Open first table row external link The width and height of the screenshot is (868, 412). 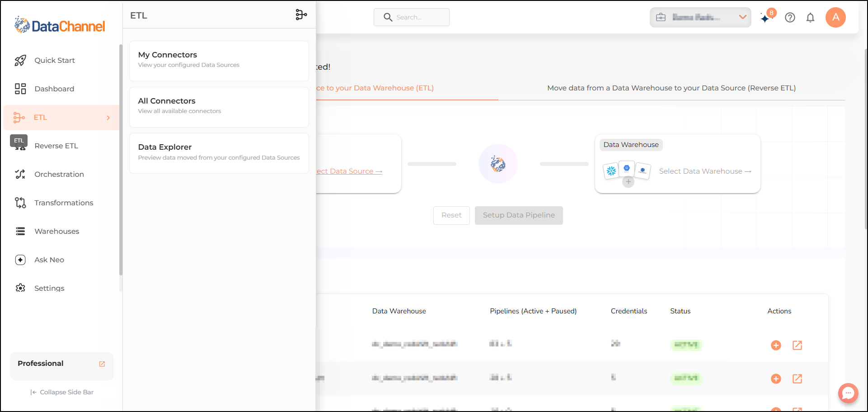click(x=798, y=346)
